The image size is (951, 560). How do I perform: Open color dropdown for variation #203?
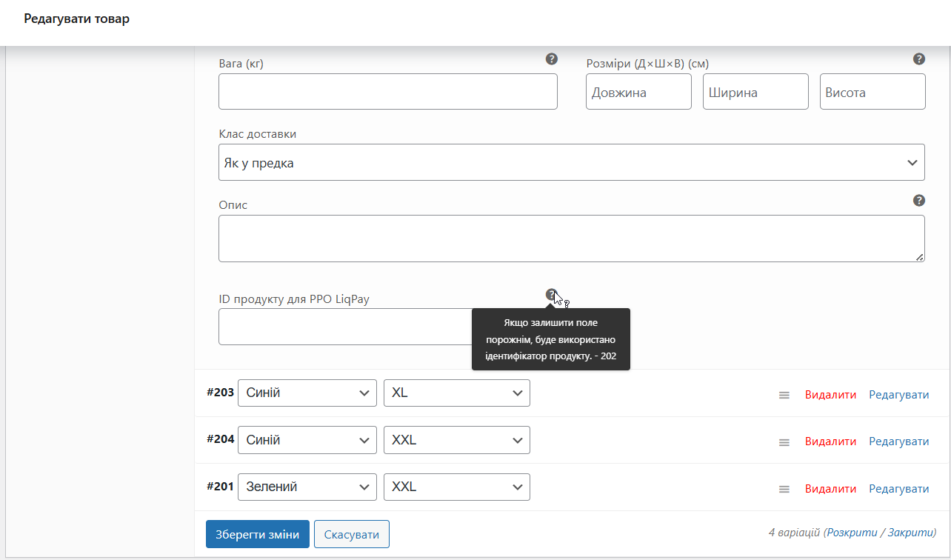(x=307, y=393)
